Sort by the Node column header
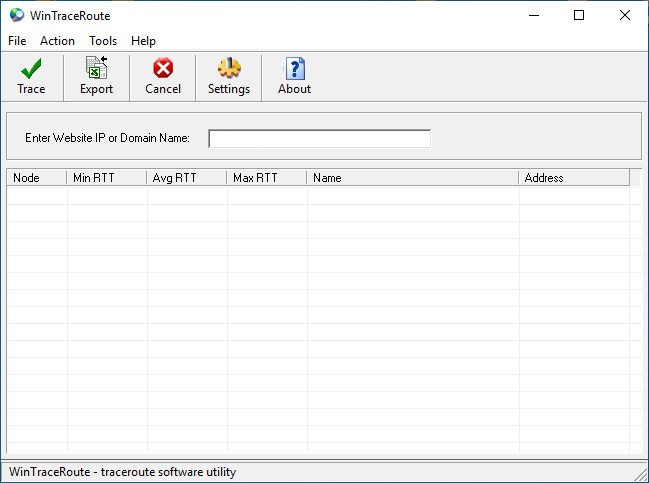 pyautogui.click(x=36, y=178)
